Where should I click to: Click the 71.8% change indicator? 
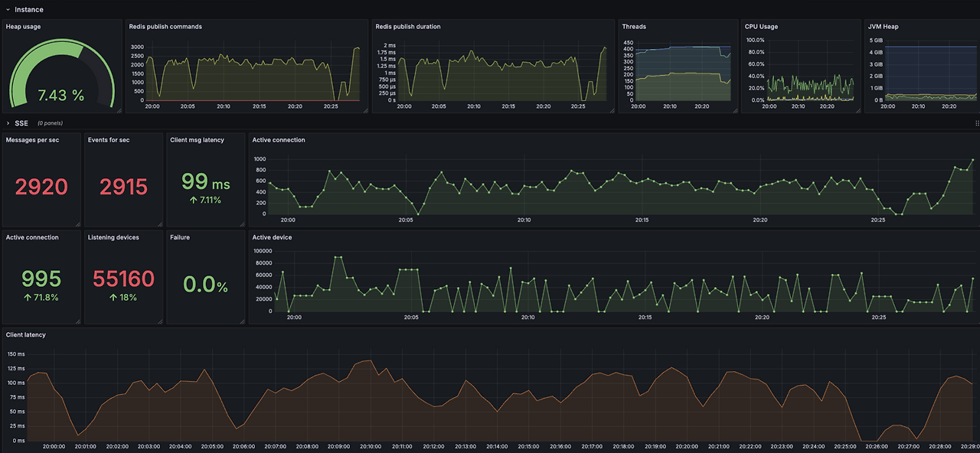[41, 297]
